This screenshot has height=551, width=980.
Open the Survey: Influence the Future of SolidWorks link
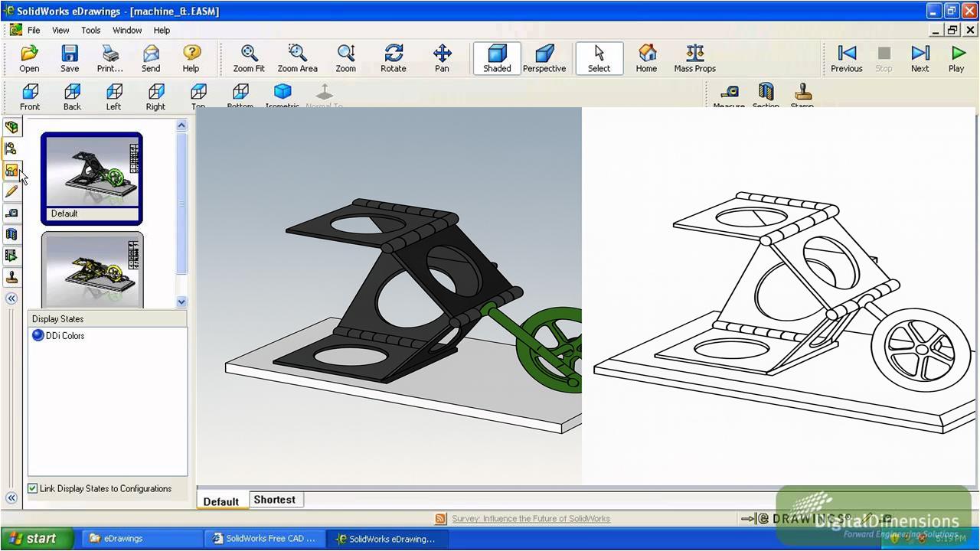531,518
